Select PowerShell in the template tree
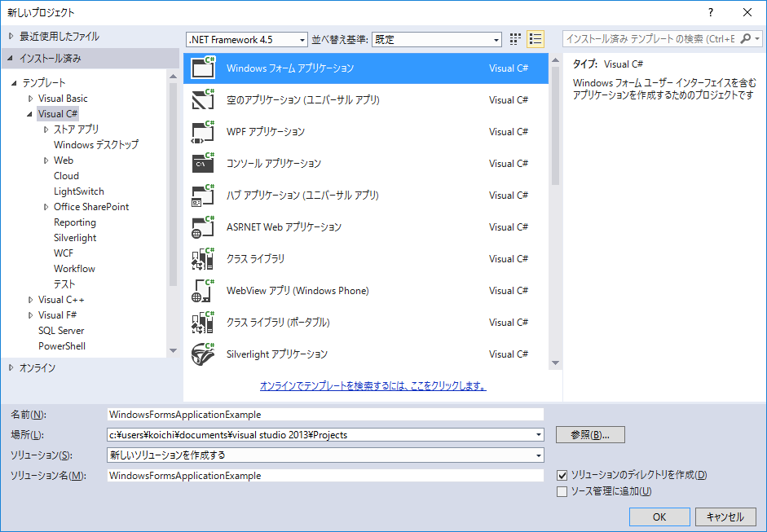 [x=62, y=346]
